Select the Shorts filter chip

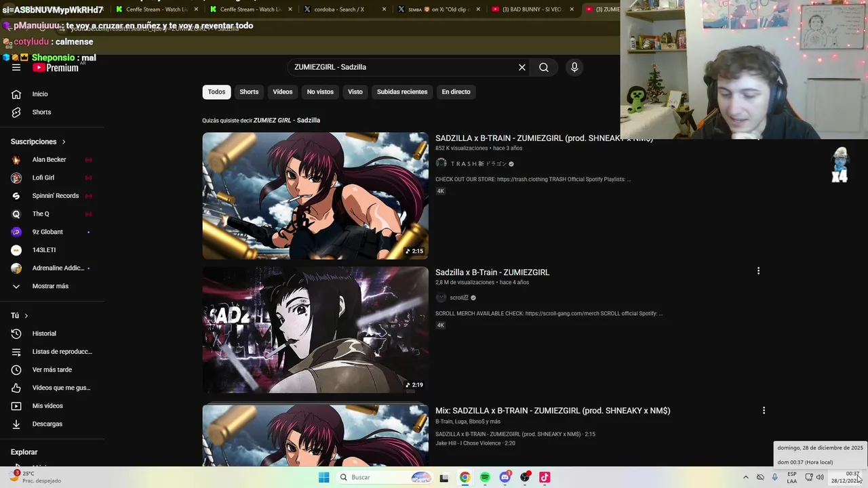click(x=249, y=91)
